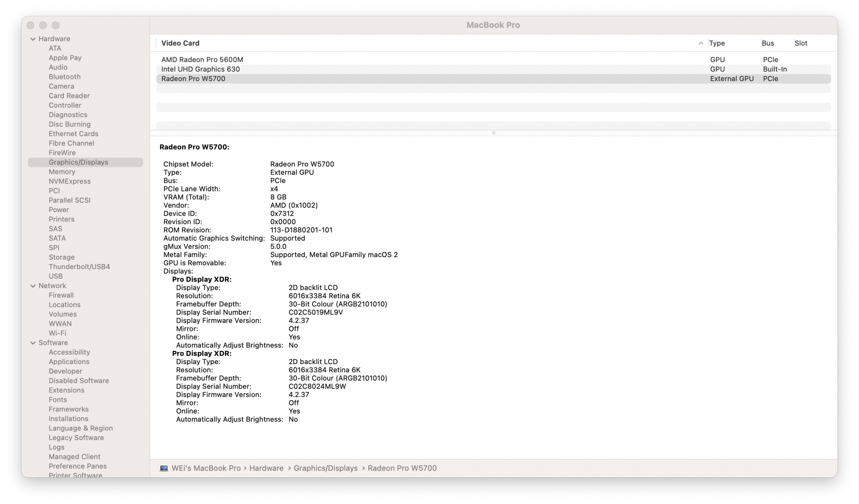Viewport: 859px width, 504px height.
Task: Open Managed Client entry
Action: pos(74,457)
